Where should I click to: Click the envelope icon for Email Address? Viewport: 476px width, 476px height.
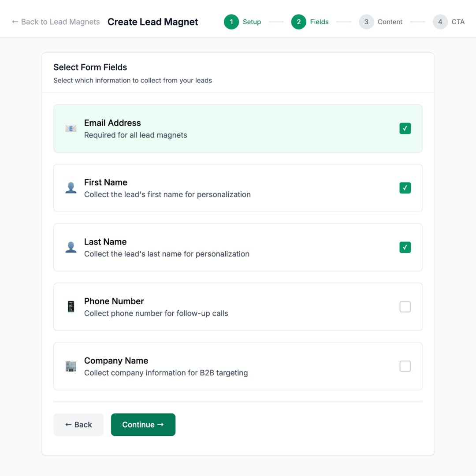(71, 128)
